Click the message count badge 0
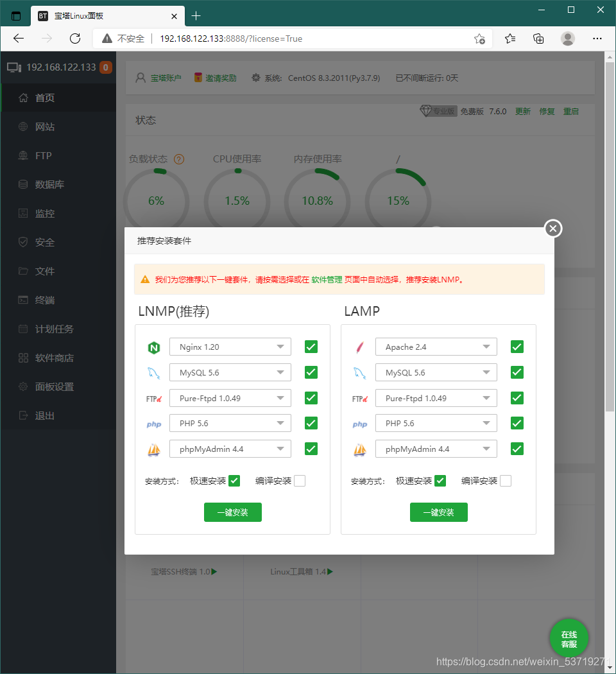Screen dimensions: 616x674 click(x=106, y=67)
